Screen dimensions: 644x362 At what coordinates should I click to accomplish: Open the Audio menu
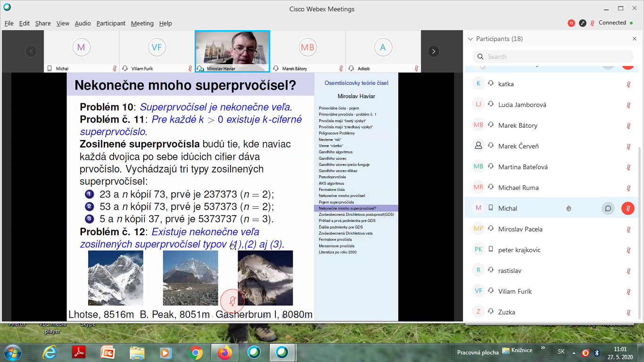[x=83, y=23]
